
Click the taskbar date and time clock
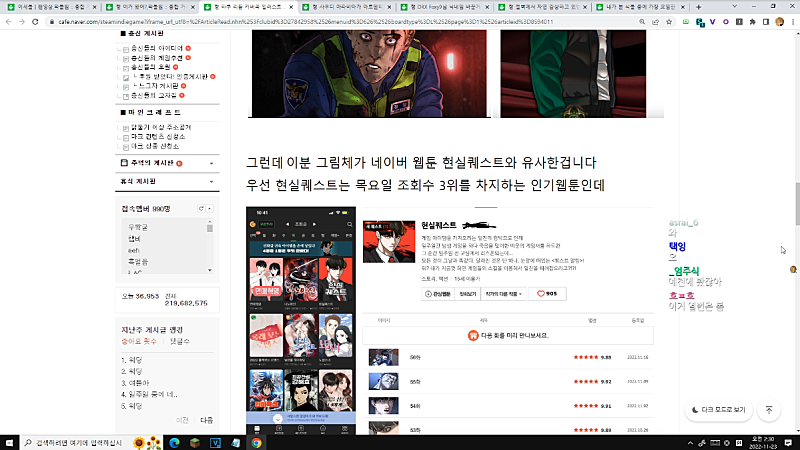point(763,443)
